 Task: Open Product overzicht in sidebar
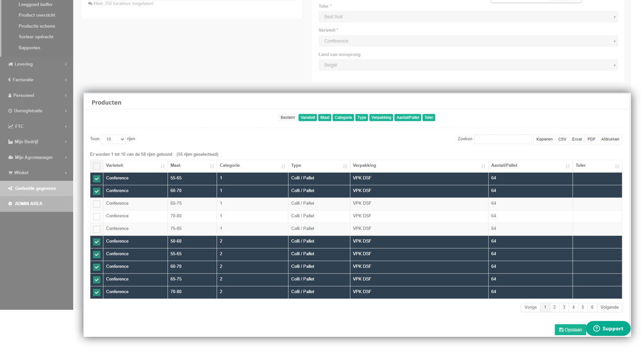click(37, 15)
